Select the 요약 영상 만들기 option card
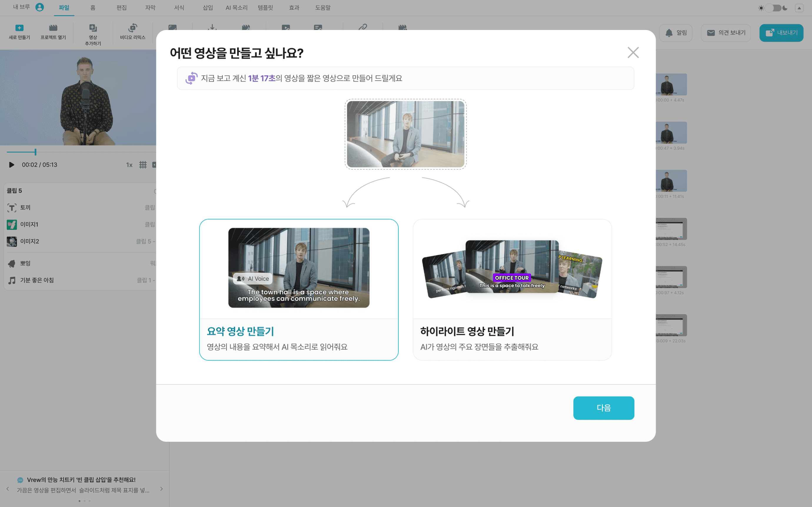This screenshot has height=507, width=812. point(299,290)
